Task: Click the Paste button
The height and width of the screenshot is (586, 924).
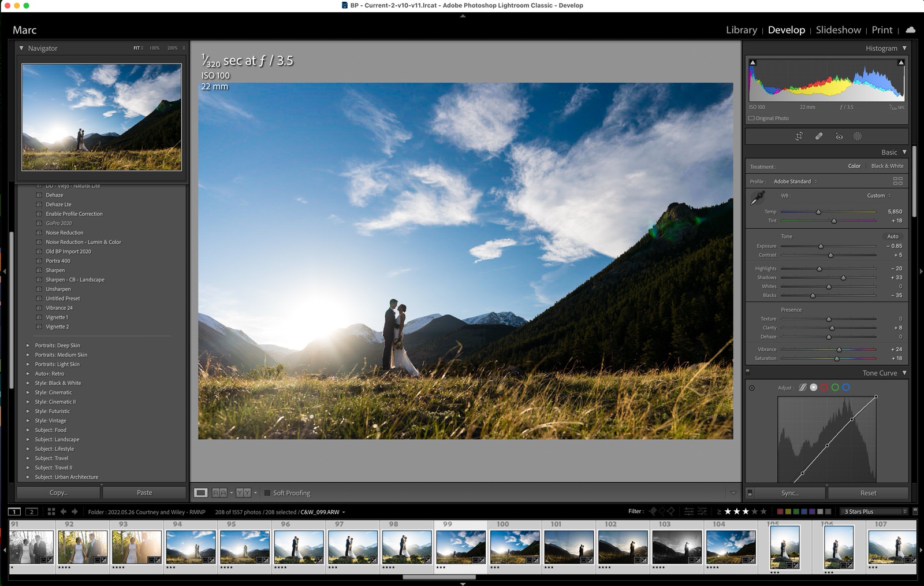Action: (x=144, y=492)
